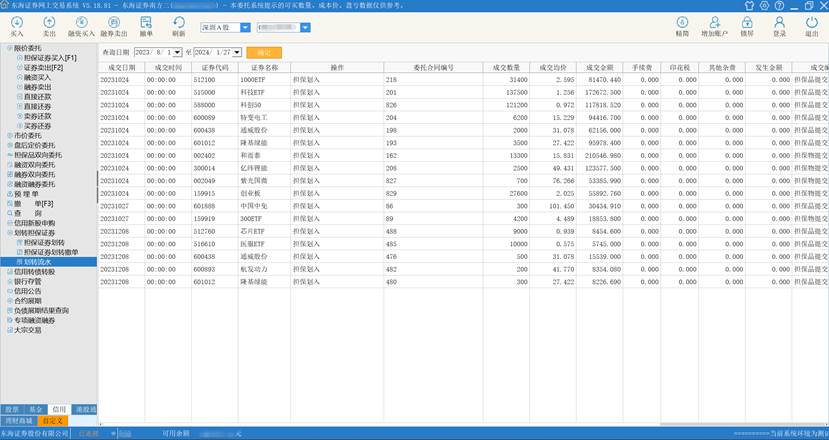Open 信用转债转股 in sidebar
829x440 pixels.
[35, 271]
